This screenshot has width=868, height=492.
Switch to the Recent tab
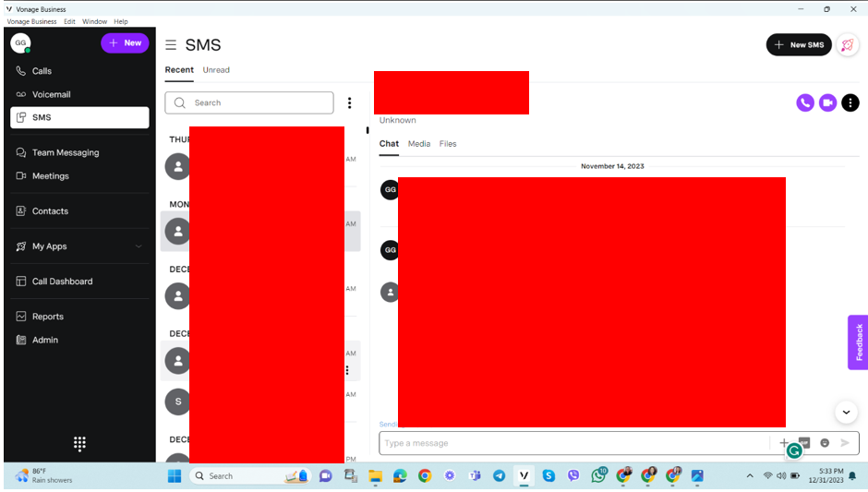tap(179, 70)
